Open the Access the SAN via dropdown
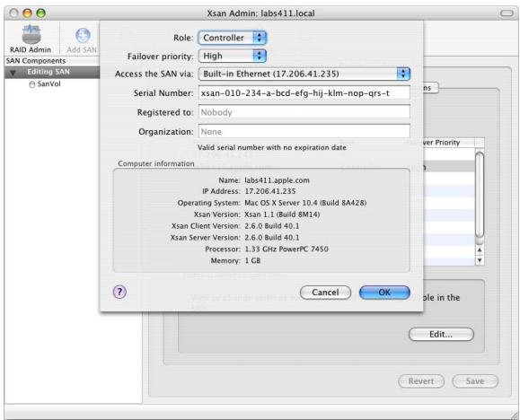520x420 pixels. (304, 74)
